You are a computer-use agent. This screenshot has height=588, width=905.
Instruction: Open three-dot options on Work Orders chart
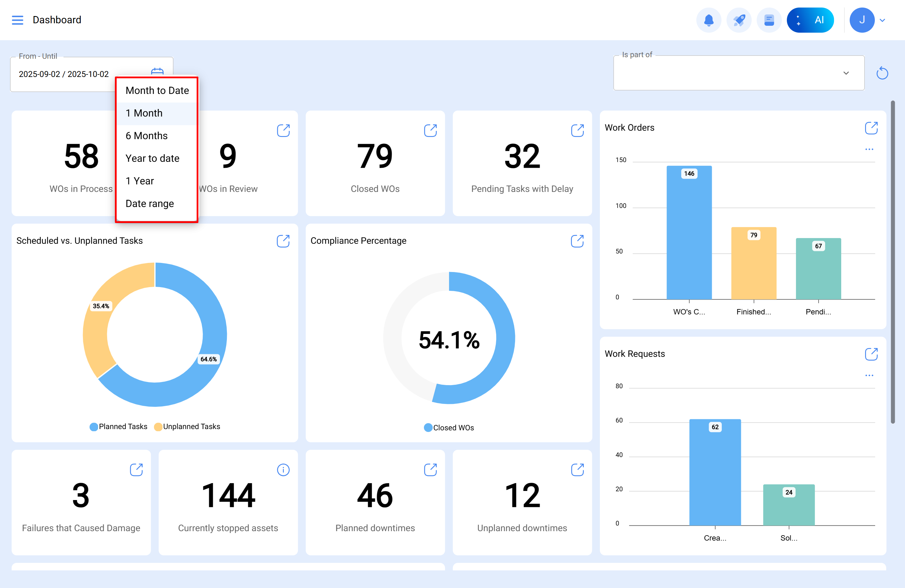tap(869, 149)
